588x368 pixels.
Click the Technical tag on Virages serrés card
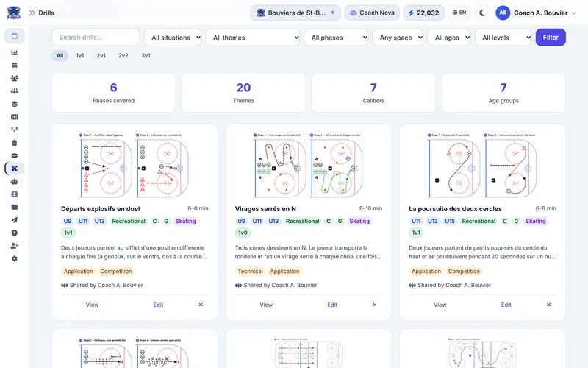(250, 271)
